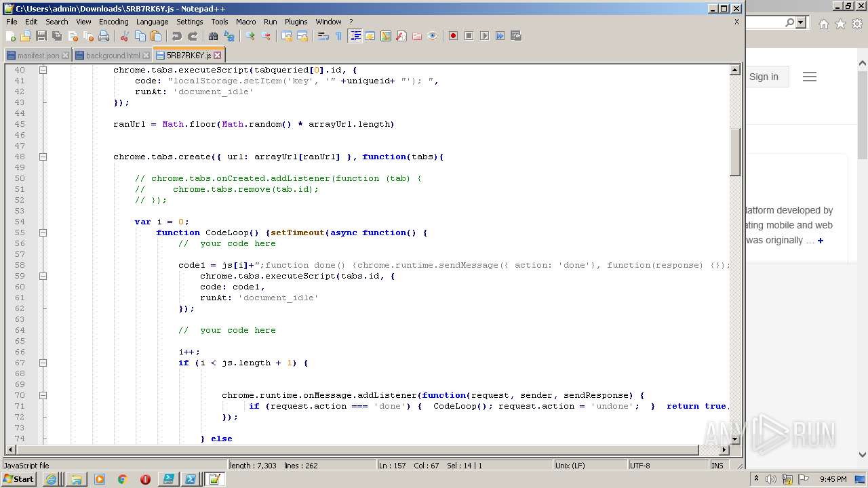This screenshot has width=868, height=488.
Task: Click the Redo toolbar icon
Action: point(193,36)
